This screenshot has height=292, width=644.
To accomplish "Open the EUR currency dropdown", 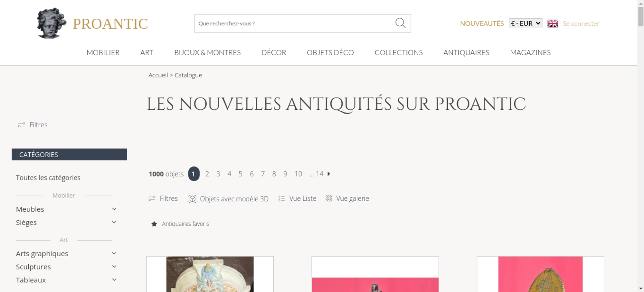I will click(x=526, y=23).
